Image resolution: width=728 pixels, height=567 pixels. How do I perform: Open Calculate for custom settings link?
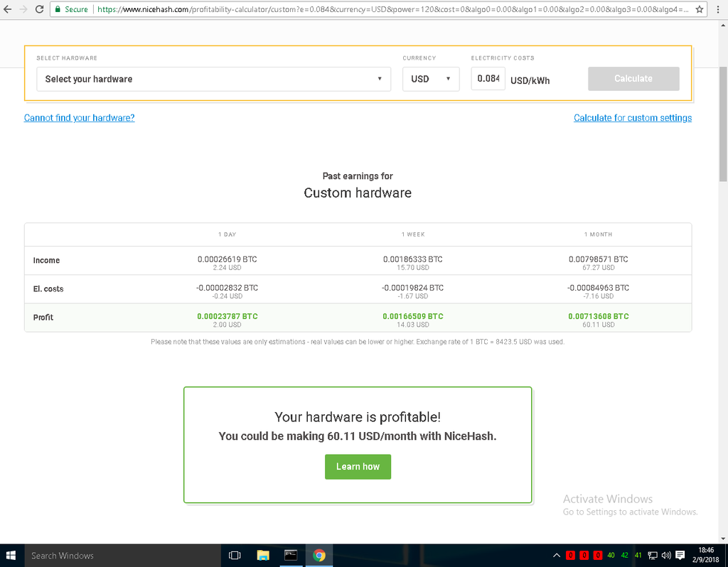[x=632, y=118]
